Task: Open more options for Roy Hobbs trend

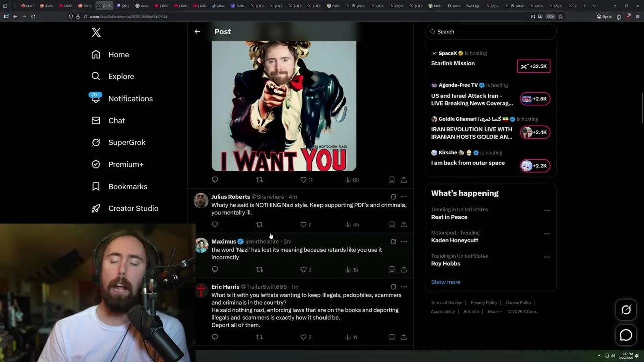Action: (547, 257)
